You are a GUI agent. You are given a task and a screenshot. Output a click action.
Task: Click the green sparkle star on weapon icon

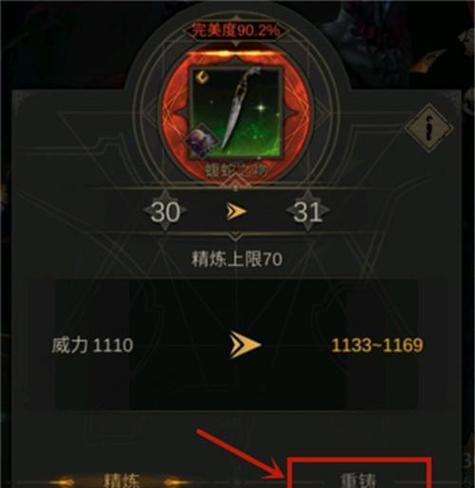(262, 107)
